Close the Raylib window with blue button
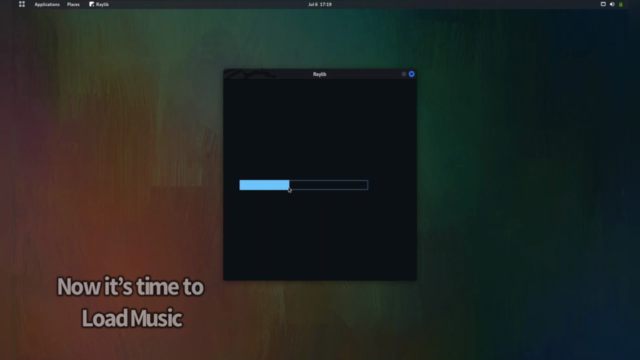The height and width of the screenshot is (360, 640). point(411,74)
